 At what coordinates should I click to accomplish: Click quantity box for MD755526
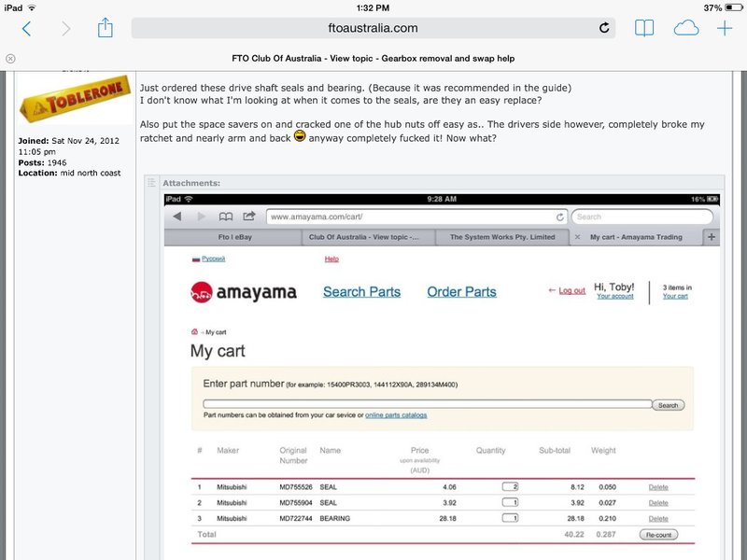[510, 486]
